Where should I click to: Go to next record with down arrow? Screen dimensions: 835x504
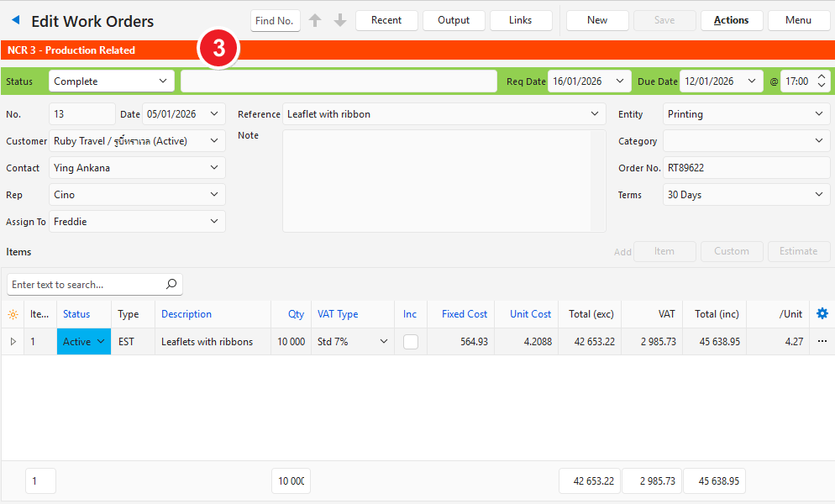click(x=340, y=20)
